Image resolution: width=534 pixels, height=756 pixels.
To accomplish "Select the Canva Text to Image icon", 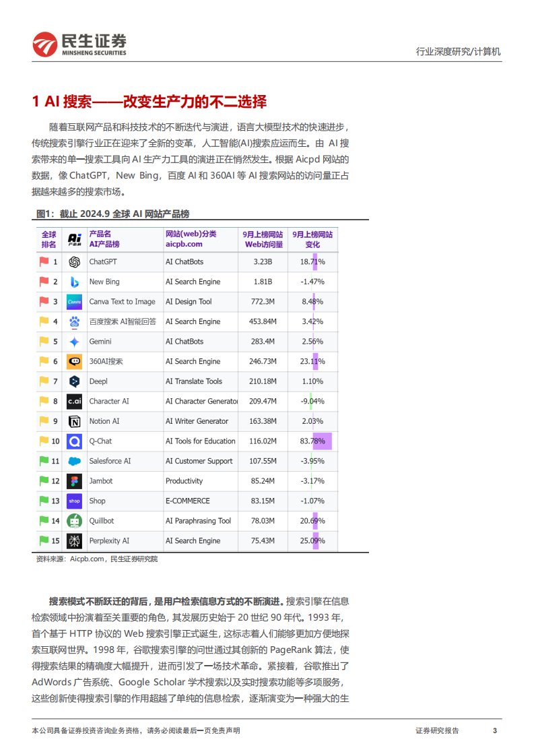I will click(x=75, y=302).
